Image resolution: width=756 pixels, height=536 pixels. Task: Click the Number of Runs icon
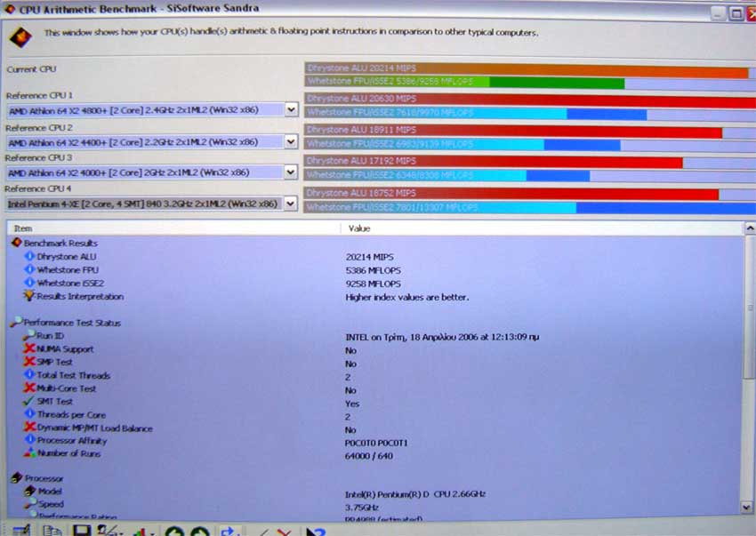click(x=30, y=452)
